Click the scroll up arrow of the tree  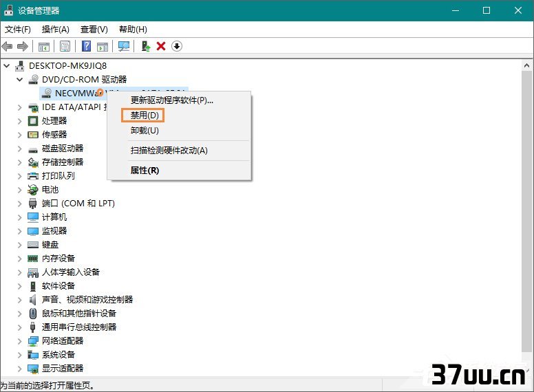tap(526, 65)
